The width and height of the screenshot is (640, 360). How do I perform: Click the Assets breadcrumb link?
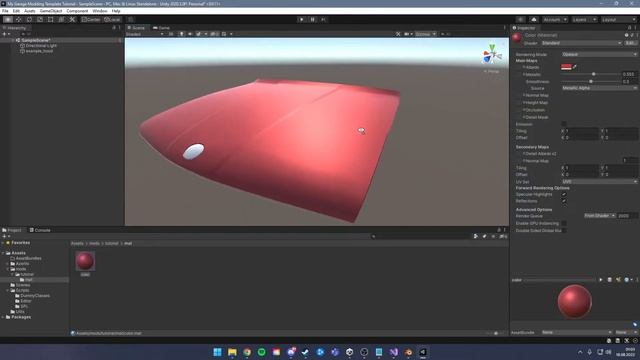[77, 243]
